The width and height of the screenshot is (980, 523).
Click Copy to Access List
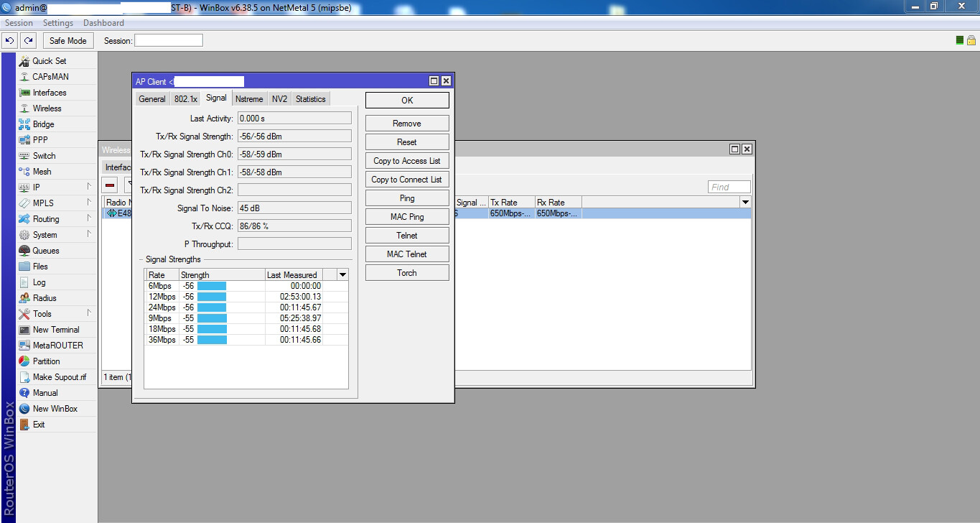(407, 161)
